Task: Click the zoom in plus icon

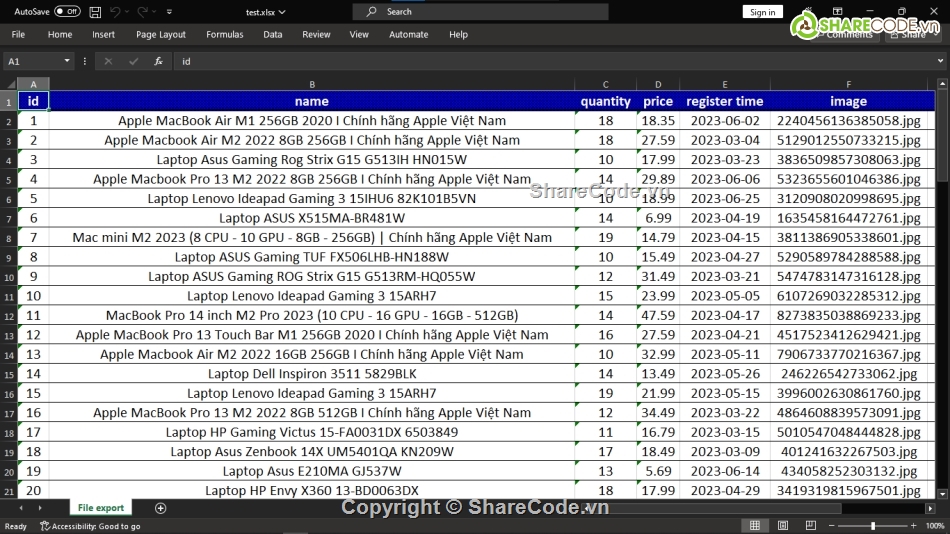Action: [912, 526]
